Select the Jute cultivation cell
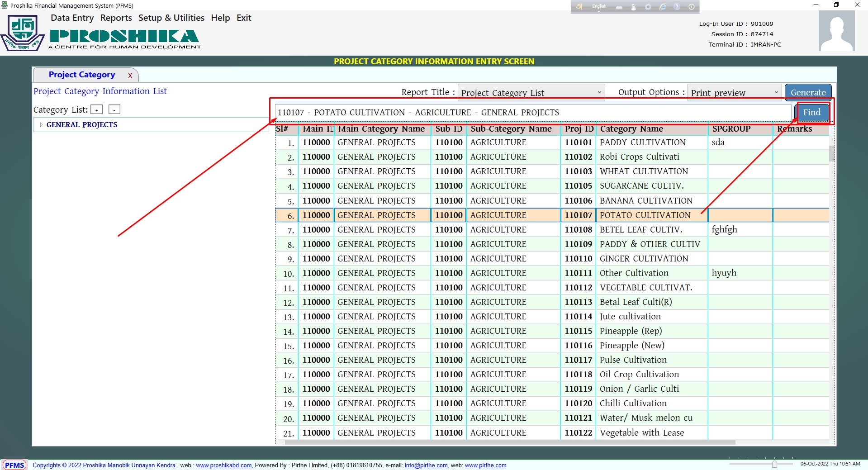Viewport: 868px width, 470px height. click(652, 317)
